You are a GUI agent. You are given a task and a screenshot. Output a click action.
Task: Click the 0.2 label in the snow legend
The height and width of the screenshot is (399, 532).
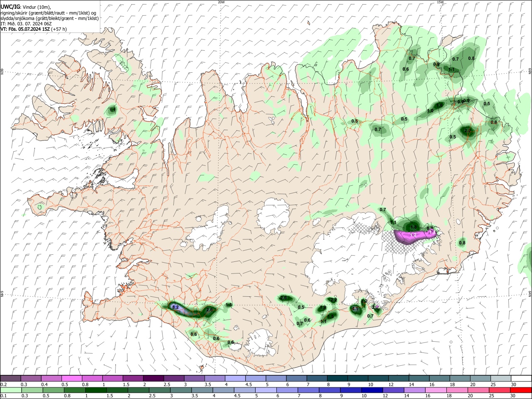[x=3, y=384]
